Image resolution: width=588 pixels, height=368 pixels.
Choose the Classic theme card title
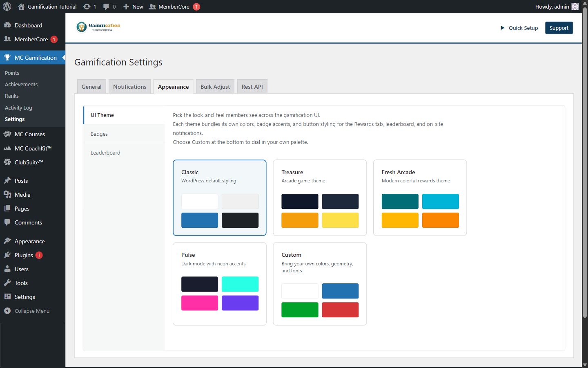click(190, 172)
